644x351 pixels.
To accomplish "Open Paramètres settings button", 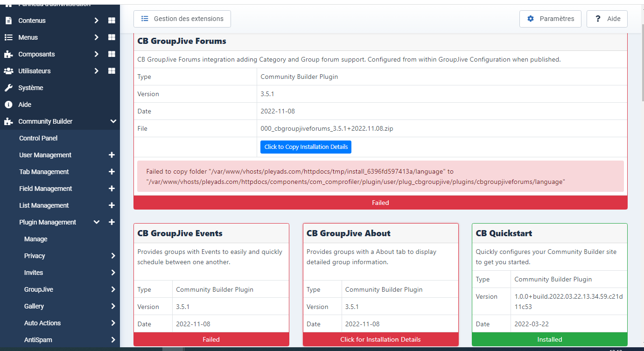I will coord(550,19).
